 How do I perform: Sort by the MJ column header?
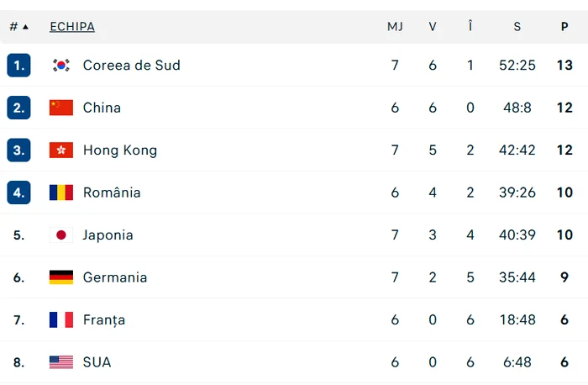(395, 27)
